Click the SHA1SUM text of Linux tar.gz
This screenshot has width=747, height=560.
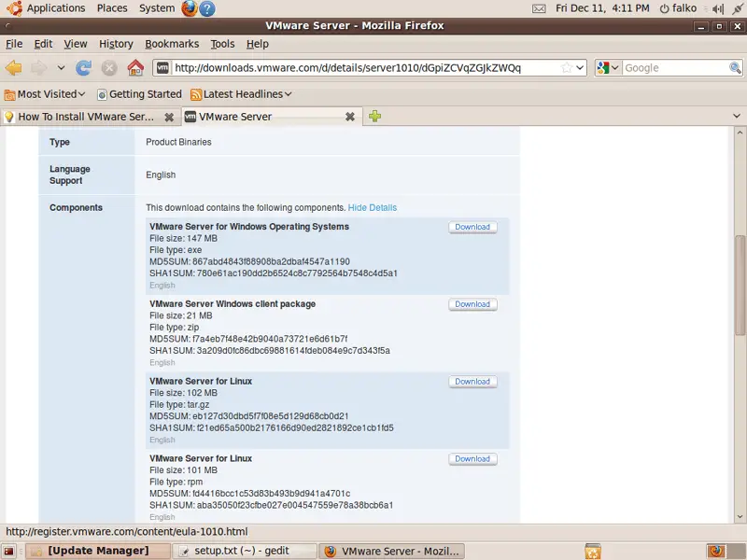[272, 427]
